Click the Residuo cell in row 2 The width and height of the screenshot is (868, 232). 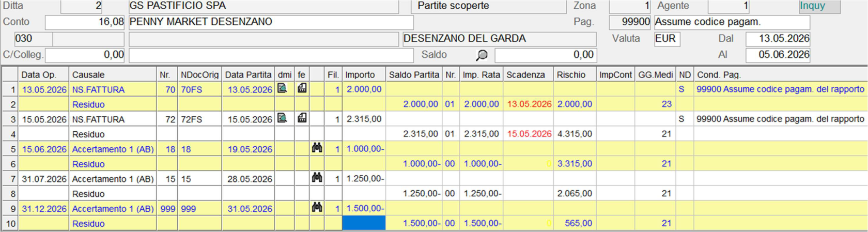[113, 104]
